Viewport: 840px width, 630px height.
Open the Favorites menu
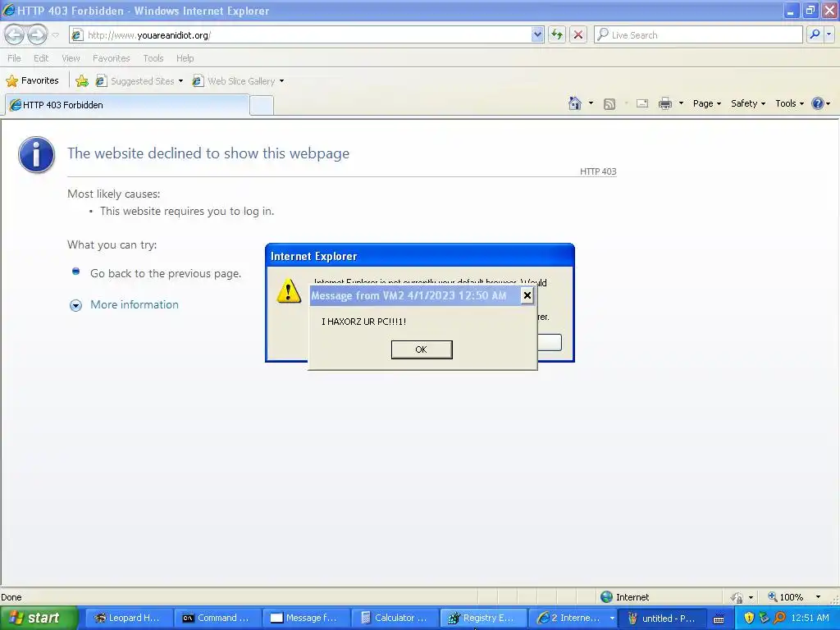pos(111,58)
